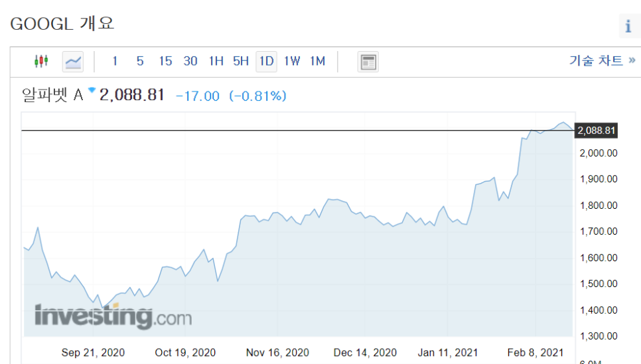The width and height of the screenshot is (641, 364).
Task: Click the 1,900.00 axis label
Action: click(599, 179)
